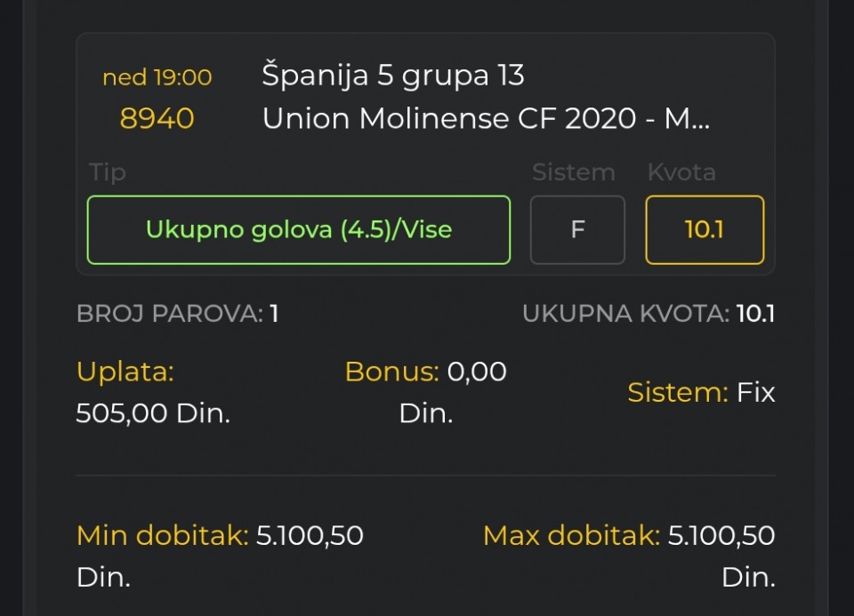Tap the Kvota 10.1 odds box
Image resolution: width=854 pixels, height=616 pixels.
(x=705, y=229)
